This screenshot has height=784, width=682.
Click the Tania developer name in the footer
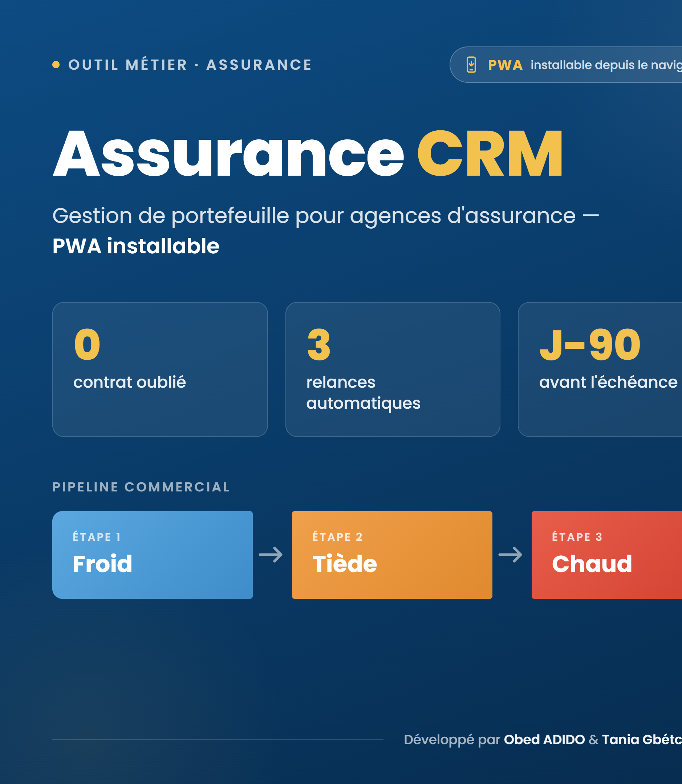coord(642,739)
